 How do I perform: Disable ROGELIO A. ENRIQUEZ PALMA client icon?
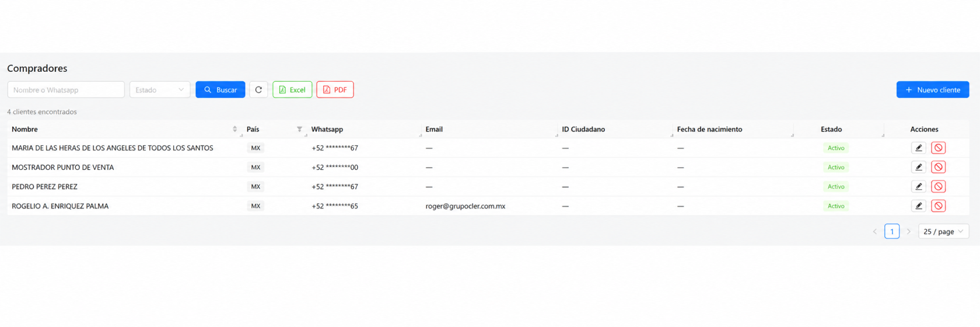[x=939, y=206]
